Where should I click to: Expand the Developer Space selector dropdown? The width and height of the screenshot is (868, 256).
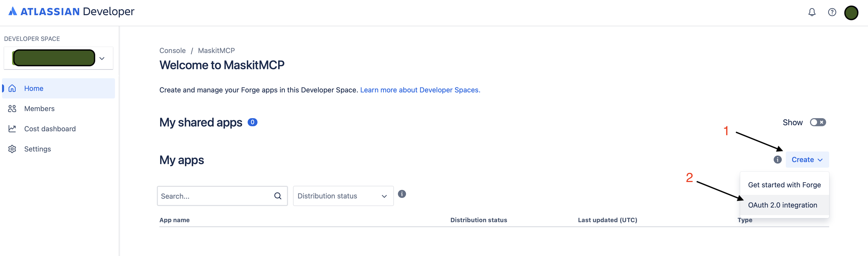(102, 58)
